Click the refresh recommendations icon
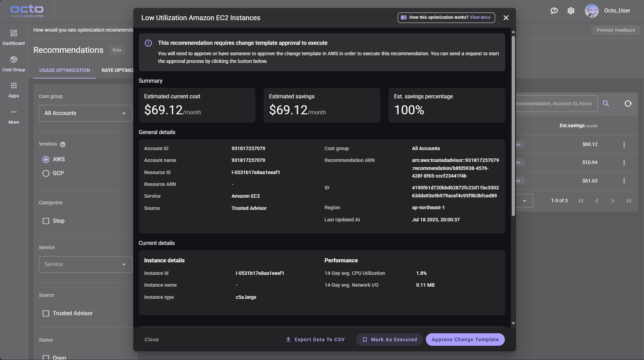Image resolution: width=644 pixels, height=360 pixels. [x=628, y=104]
